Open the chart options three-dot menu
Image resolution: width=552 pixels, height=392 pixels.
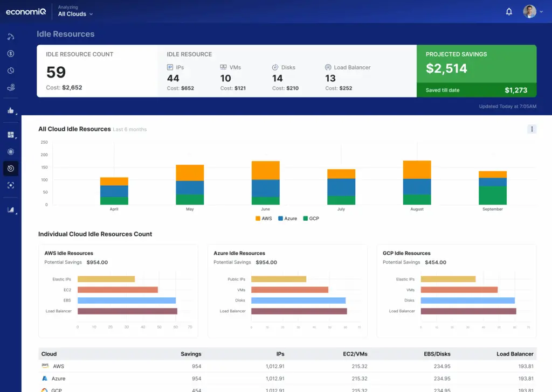[532, 129]
